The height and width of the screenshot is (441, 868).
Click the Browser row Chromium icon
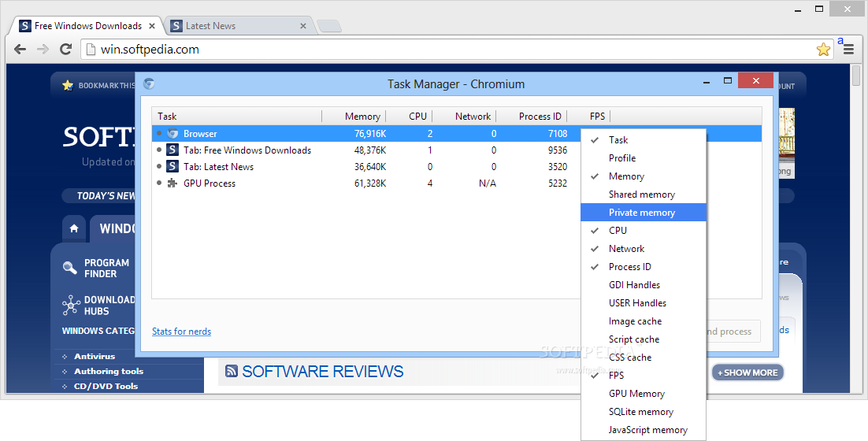(172, 133)
